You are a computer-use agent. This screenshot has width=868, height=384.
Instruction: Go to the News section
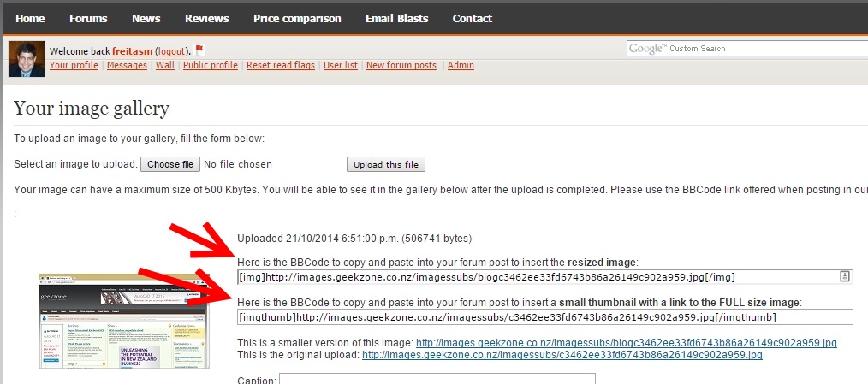click(x=146, y=18)
